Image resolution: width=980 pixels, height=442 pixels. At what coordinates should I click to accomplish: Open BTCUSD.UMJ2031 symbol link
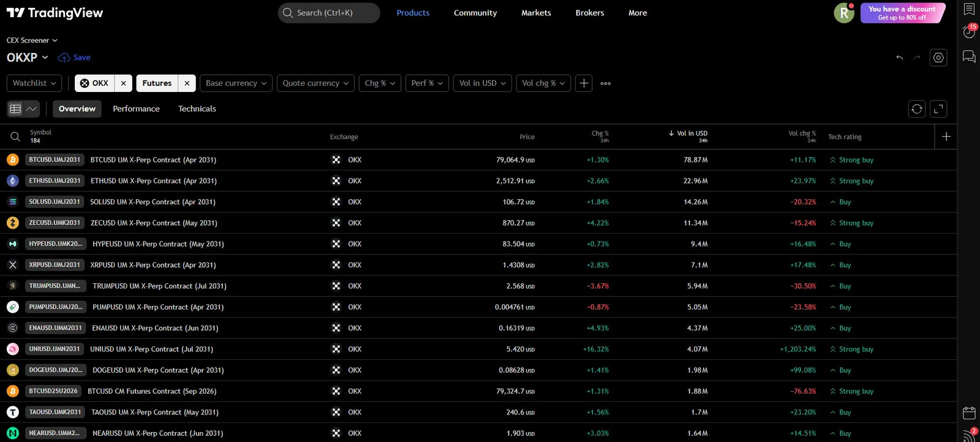click(x=55, y=160)
